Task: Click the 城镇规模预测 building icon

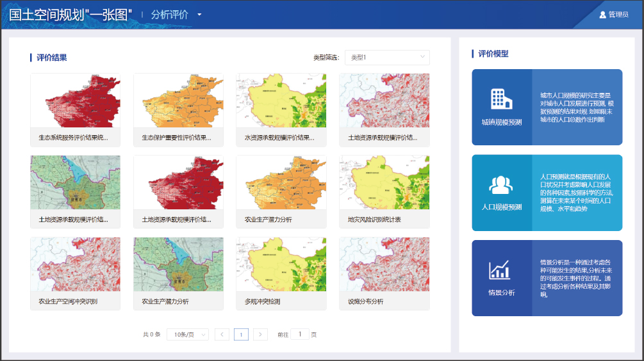Action: coord(502,99)
